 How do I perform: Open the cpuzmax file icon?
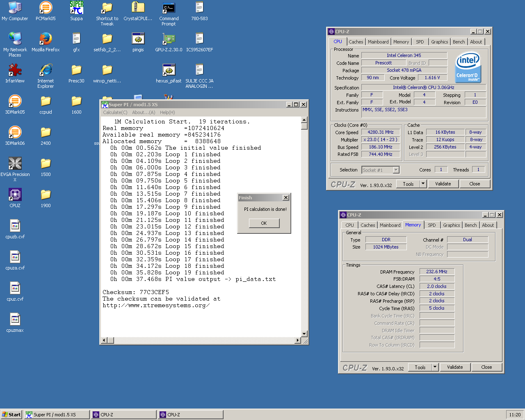pyautogui.click(x=15, y=322)
